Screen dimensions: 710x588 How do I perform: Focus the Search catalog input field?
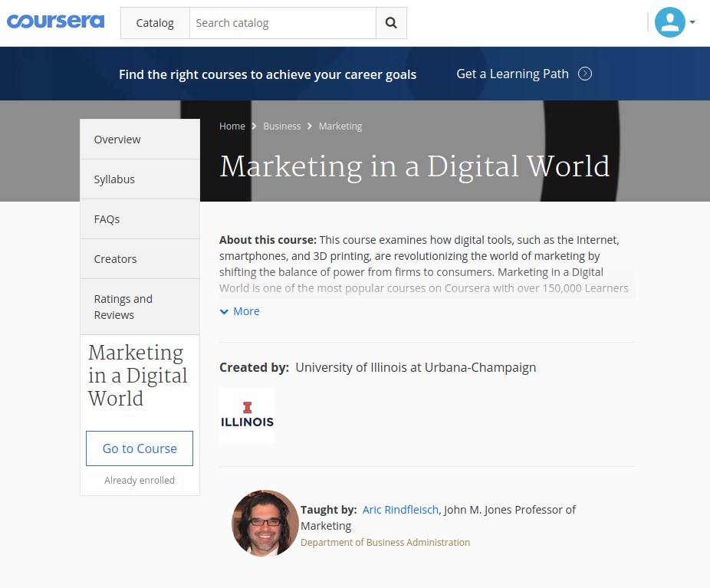point(283,23)
